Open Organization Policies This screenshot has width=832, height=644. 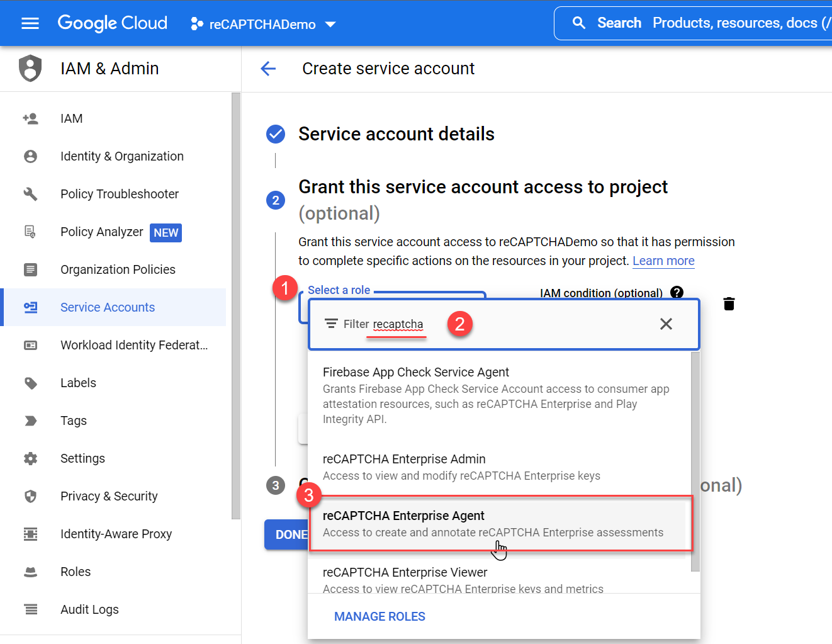(118, 269)
